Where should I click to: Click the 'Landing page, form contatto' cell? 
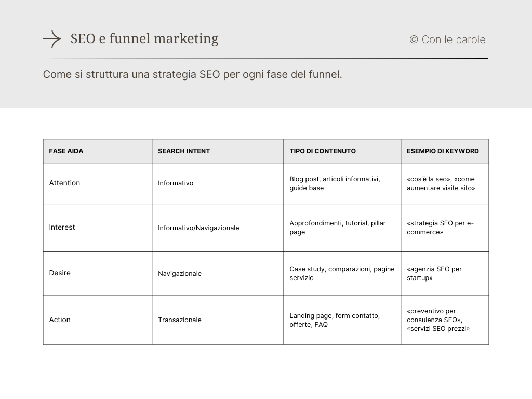tap(335, 320)
